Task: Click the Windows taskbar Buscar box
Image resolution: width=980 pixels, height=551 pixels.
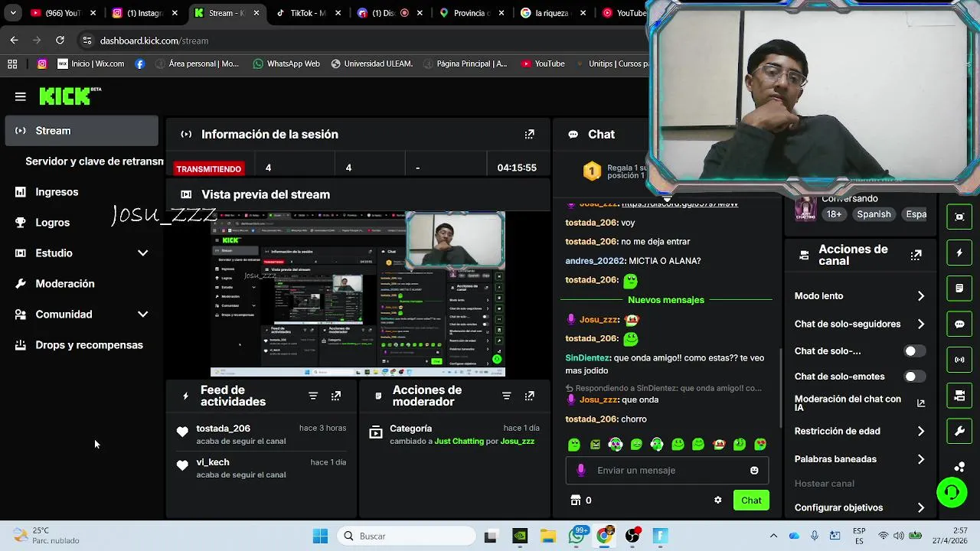Action: (x=407, y=536)
